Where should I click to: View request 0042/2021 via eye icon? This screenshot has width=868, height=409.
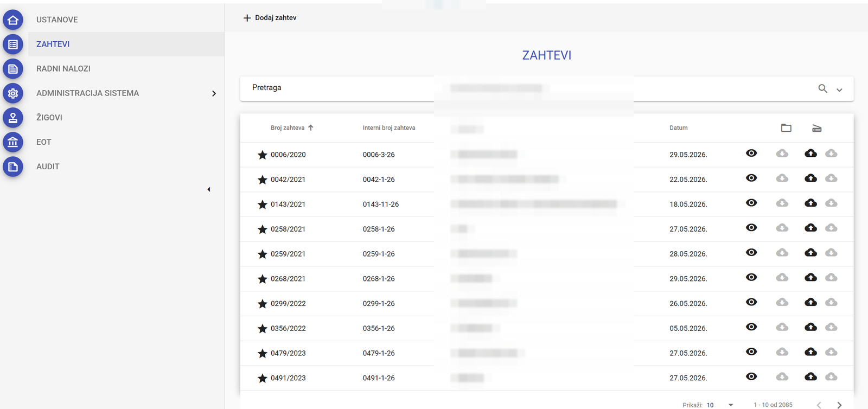[751, 178]
